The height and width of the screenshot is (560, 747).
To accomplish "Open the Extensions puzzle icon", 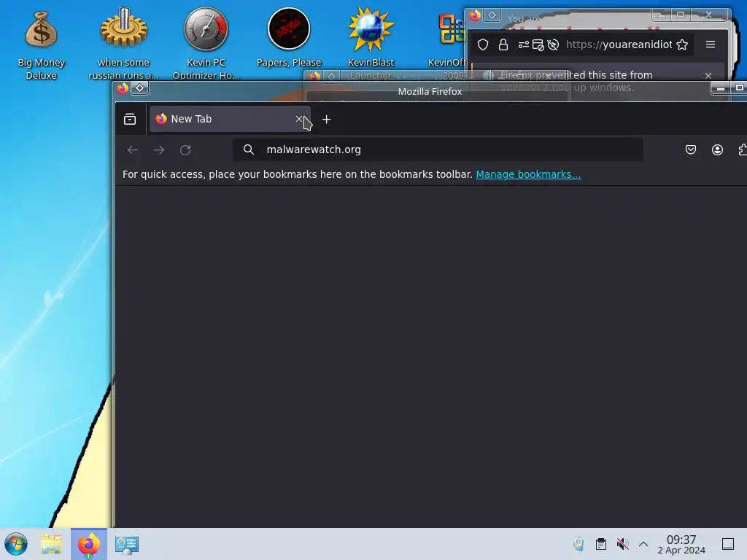I will 742,150.
